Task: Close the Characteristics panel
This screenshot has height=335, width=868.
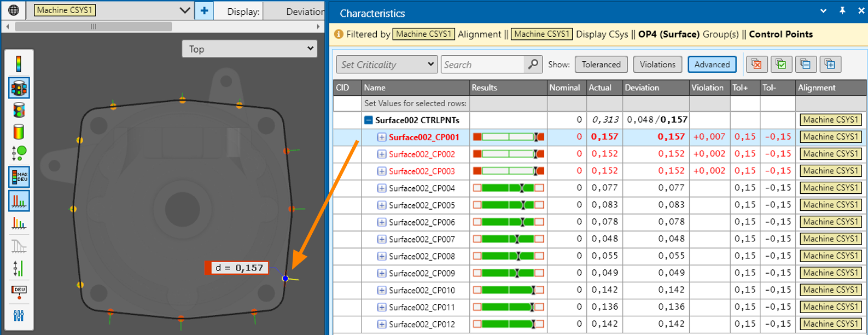Action: pos(861,11)
